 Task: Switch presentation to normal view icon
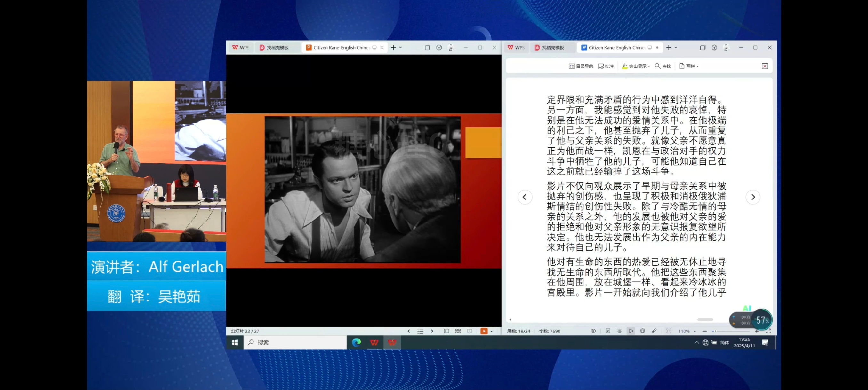tap(446, 331)
